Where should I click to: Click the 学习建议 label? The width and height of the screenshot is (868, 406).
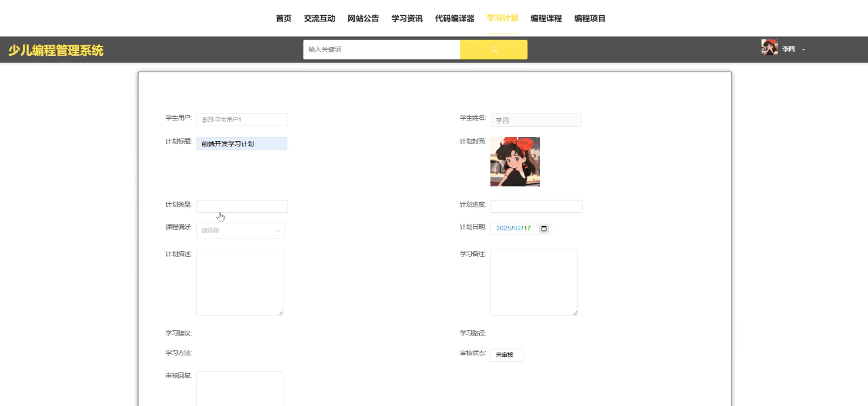pyautogui.click(x=179, y=333)
